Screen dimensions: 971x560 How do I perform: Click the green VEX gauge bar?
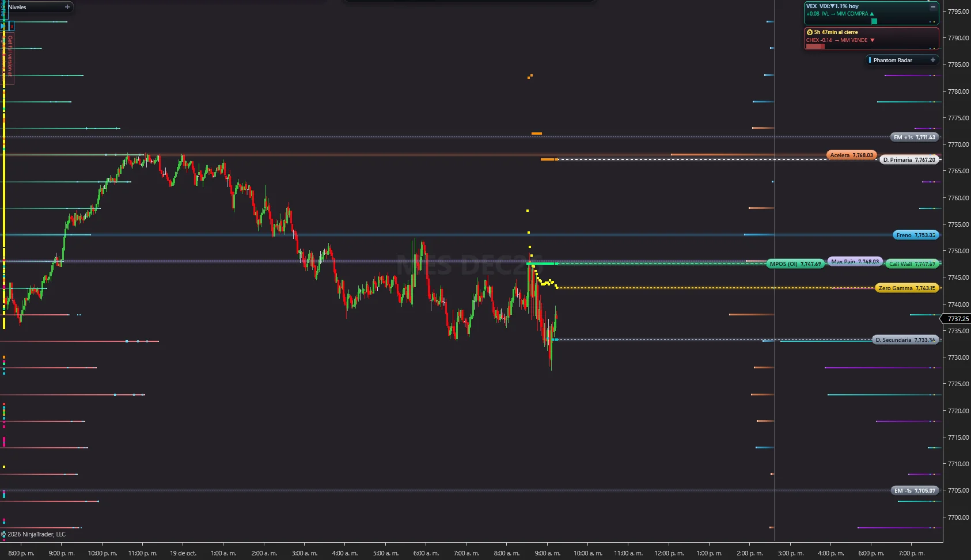click(x=874, y=21)
